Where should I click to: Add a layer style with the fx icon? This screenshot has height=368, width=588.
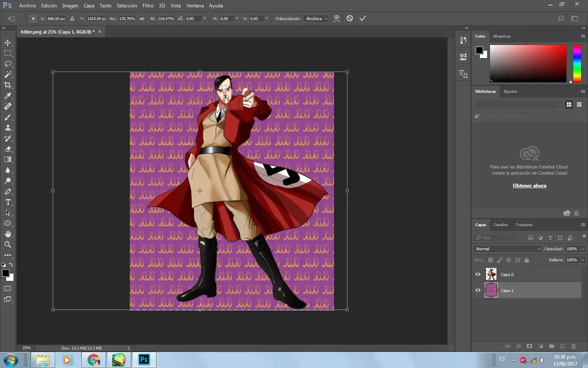pyautogui.click(x=519, y=346)
